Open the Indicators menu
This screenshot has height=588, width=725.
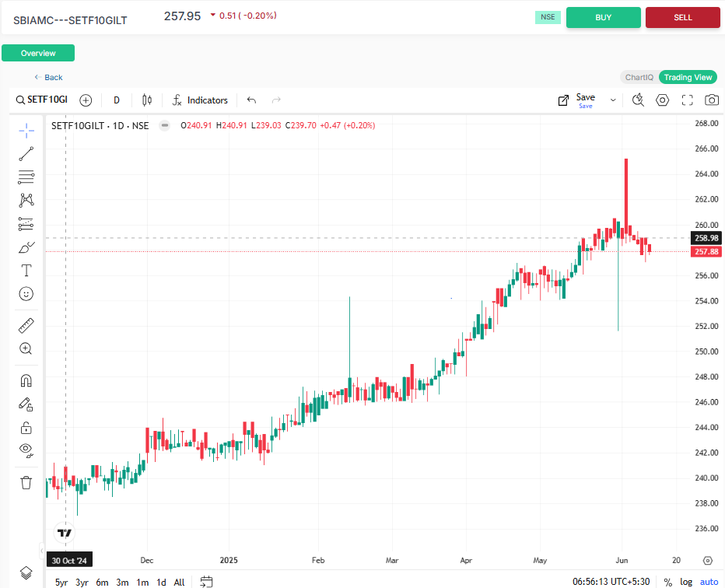point(200,100)
